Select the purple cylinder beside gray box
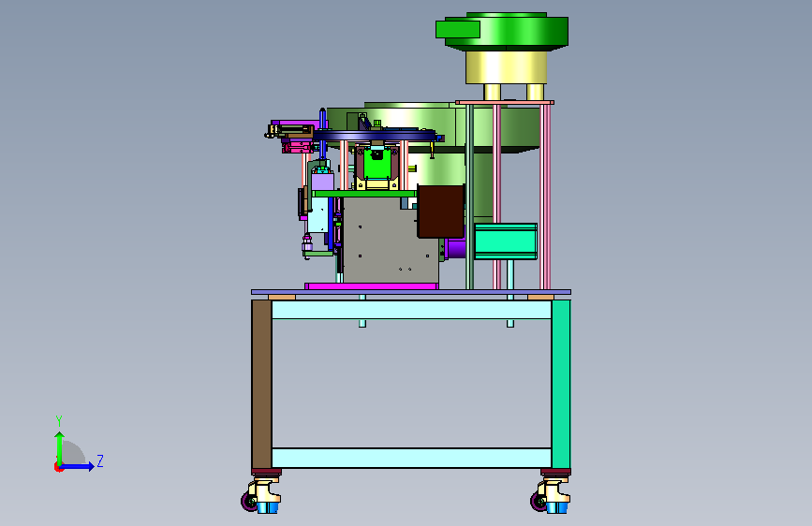 point(455,249)
